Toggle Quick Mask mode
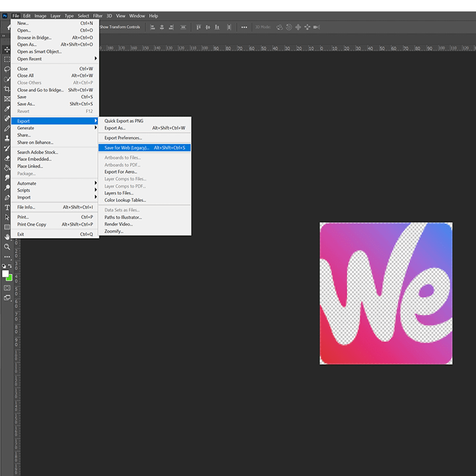The height and width of the screenshot is (476, 476). tap(7, 288)
